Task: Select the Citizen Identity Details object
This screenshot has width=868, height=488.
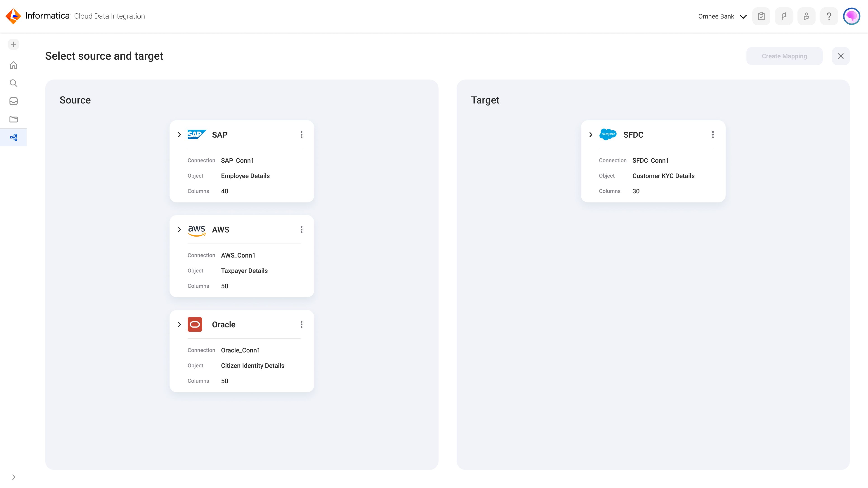Action: (253, 366)
